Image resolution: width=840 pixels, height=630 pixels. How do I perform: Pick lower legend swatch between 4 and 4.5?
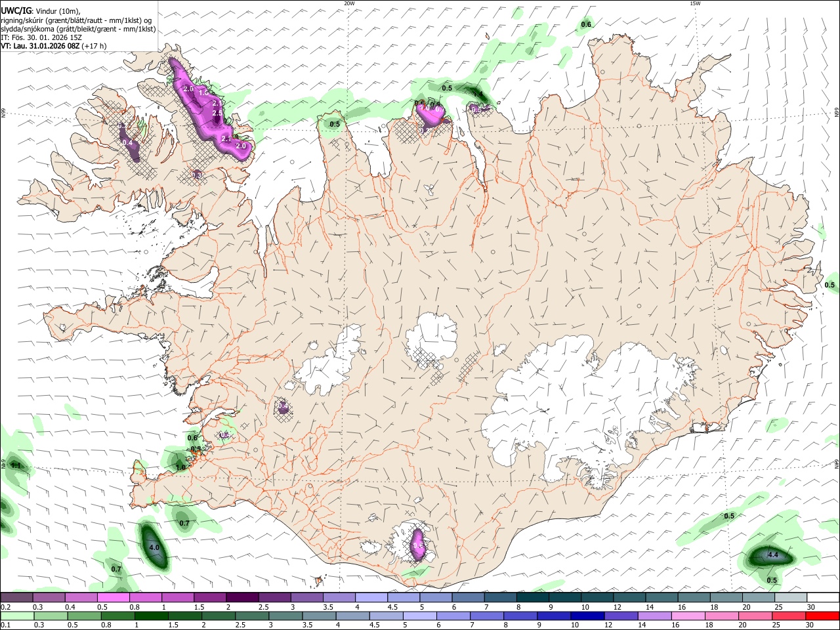click(x=352, y=616)
